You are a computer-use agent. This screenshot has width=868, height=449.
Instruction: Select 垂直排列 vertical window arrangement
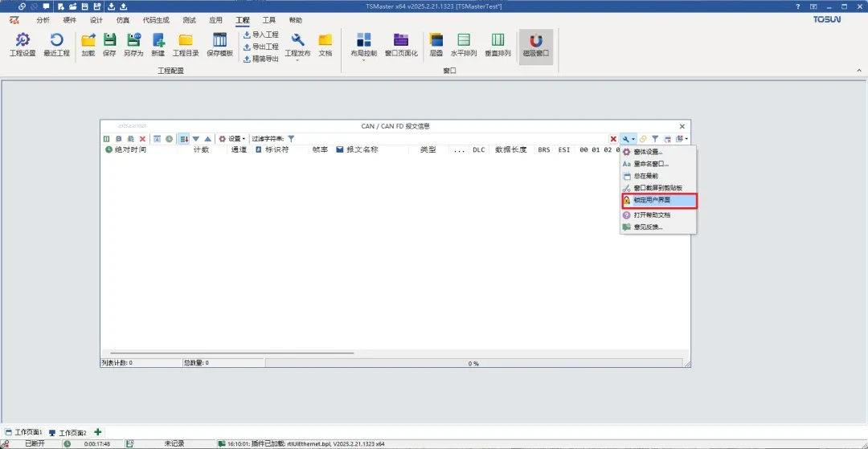coord(497,44)
